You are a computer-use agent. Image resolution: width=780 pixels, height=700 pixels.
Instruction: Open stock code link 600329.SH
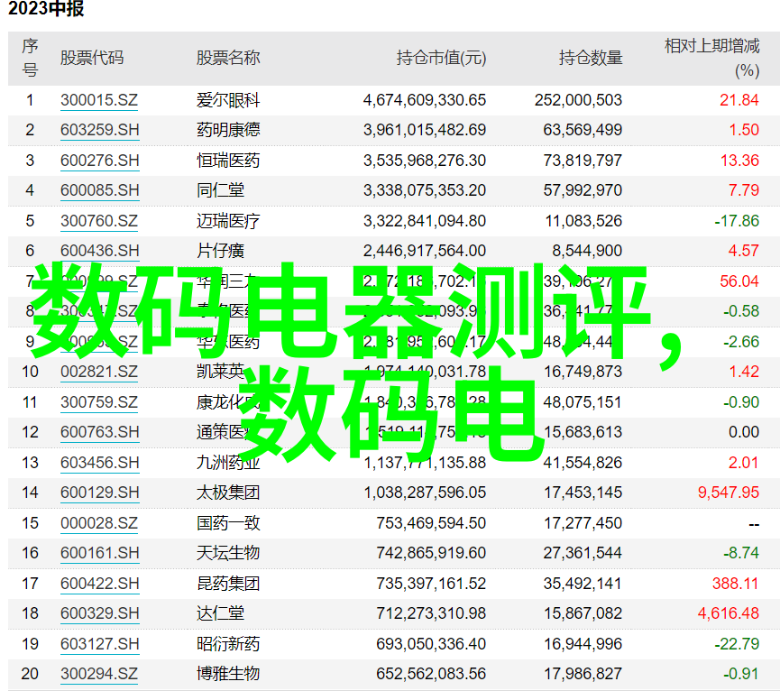click(99, 613)
